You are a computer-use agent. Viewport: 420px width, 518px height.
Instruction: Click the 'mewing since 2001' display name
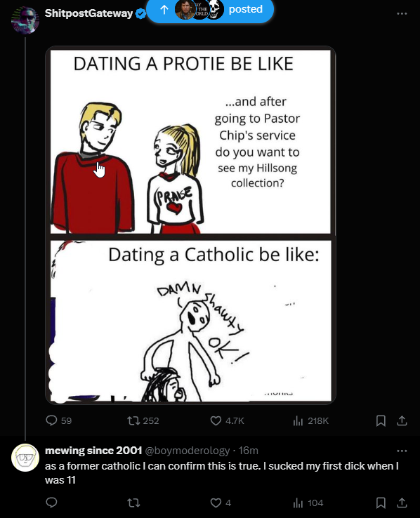(x=93, y=451)
